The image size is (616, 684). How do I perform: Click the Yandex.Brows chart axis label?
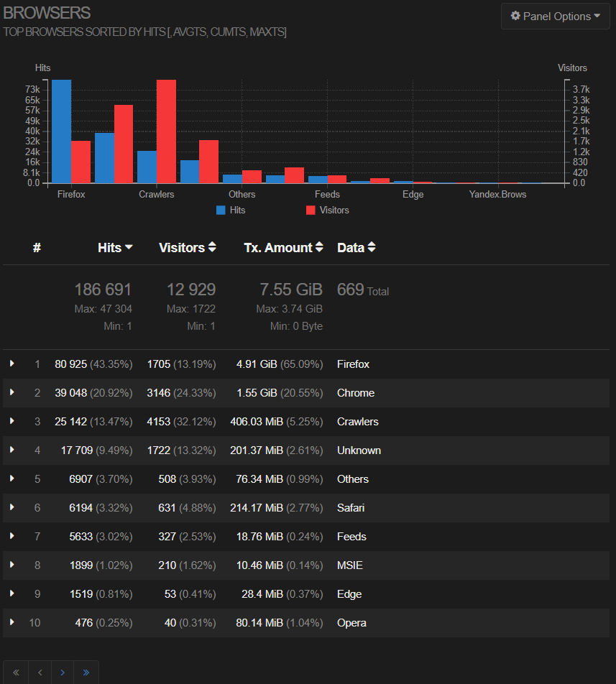click(x=498, y=195)
